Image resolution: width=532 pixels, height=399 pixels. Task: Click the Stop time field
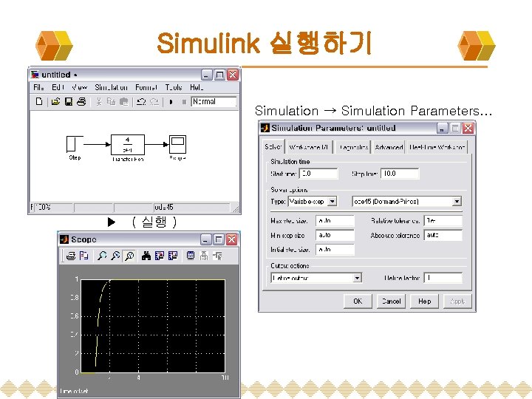(x=400, y=174)
